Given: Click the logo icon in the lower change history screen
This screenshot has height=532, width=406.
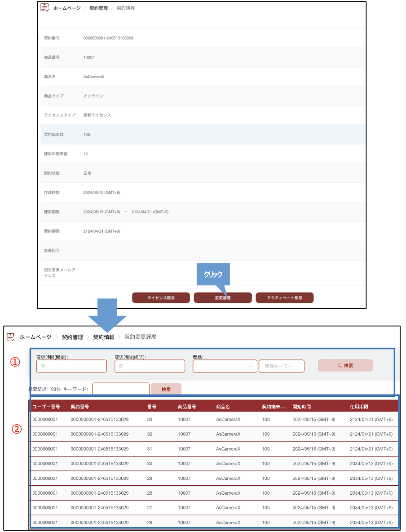Looking at the screenshot, I should (10, 337).
